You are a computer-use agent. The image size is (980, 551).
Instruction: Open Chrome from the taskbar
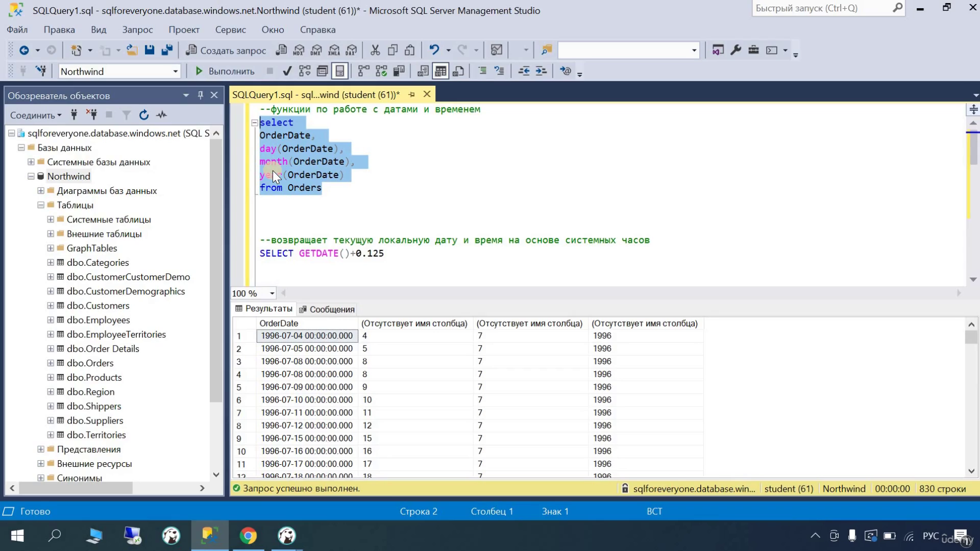point(249,536)
